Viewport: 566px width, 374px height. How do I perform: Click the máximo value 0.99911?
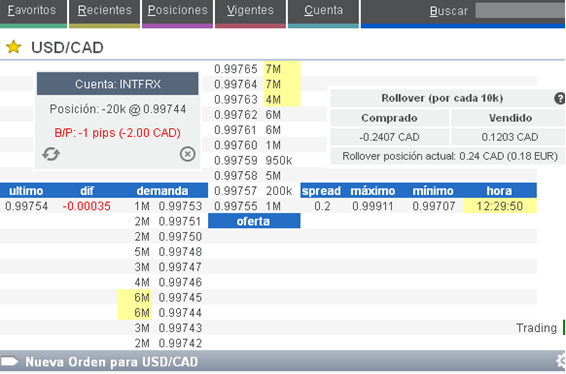click(x=373, y=206)
